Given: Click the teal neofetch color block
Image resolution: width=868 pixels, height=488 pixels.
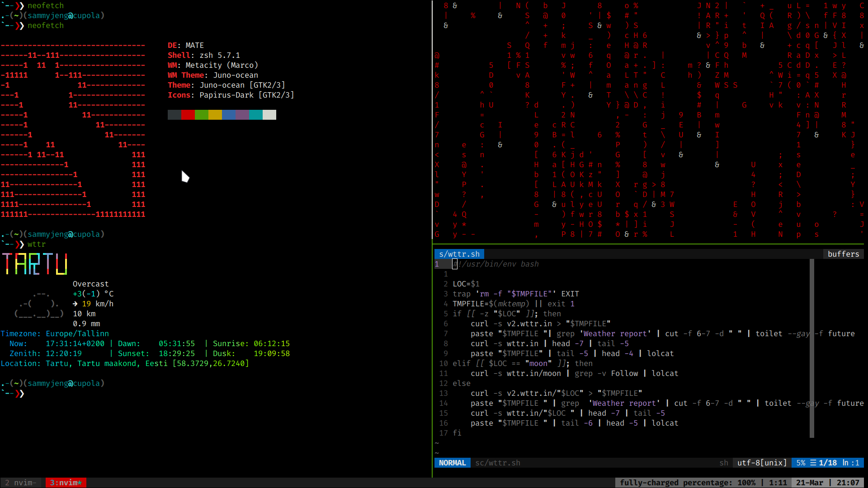Looking at the screenshot, I should click(256, 115).
